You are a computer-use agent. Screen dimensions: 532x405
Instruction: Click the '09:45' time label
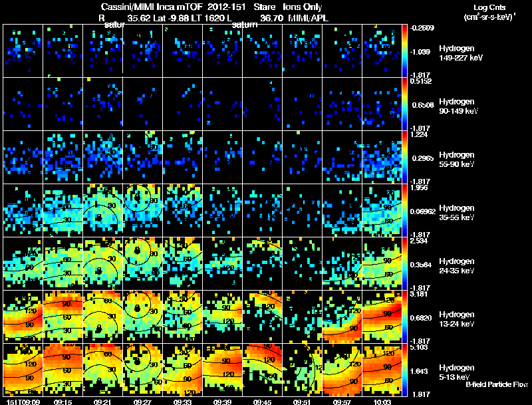262,402
